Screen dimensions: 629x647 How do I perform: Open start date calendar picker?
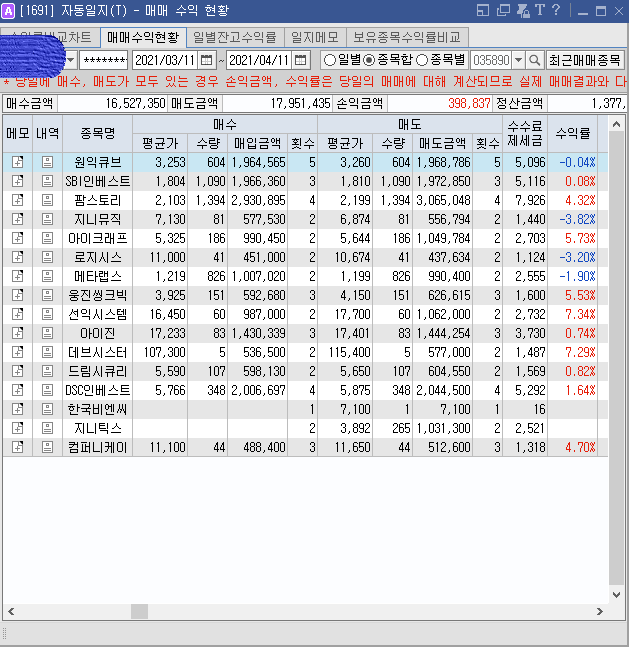pyautogui.click(x=207, y=60)
